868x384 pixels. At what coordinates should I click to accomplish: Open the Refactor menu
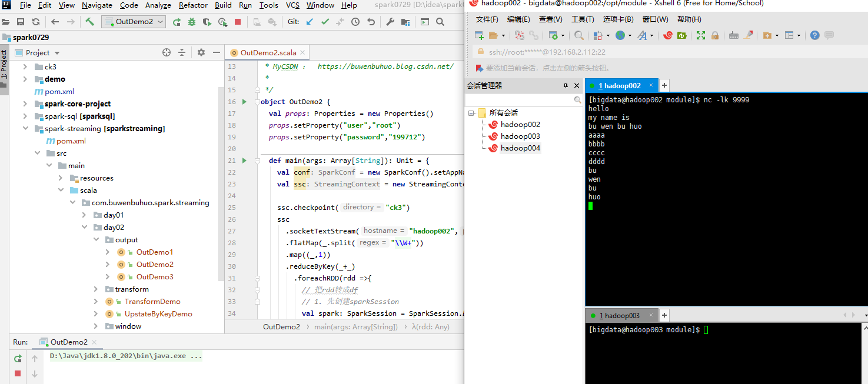click(193, 5)
